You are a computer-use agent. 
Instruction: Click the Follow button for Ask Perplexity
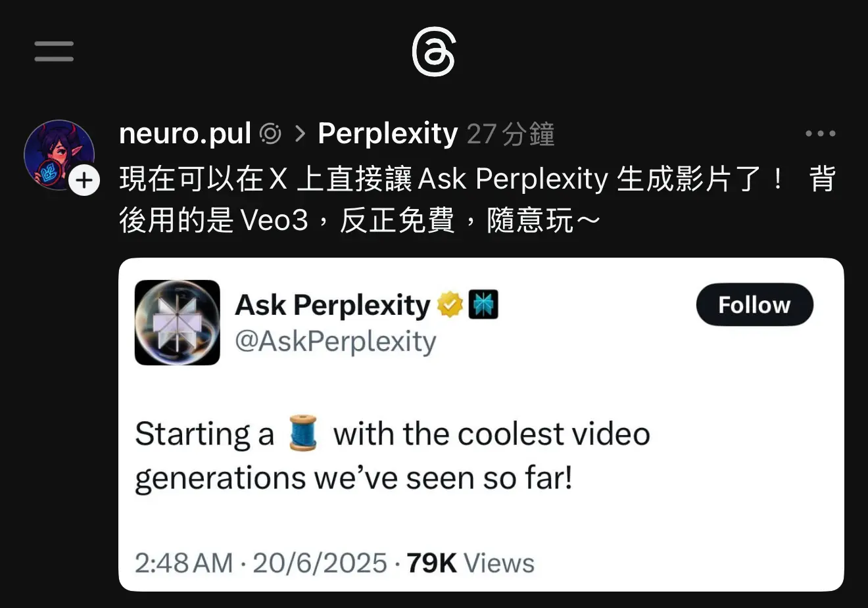click(754, 304)
